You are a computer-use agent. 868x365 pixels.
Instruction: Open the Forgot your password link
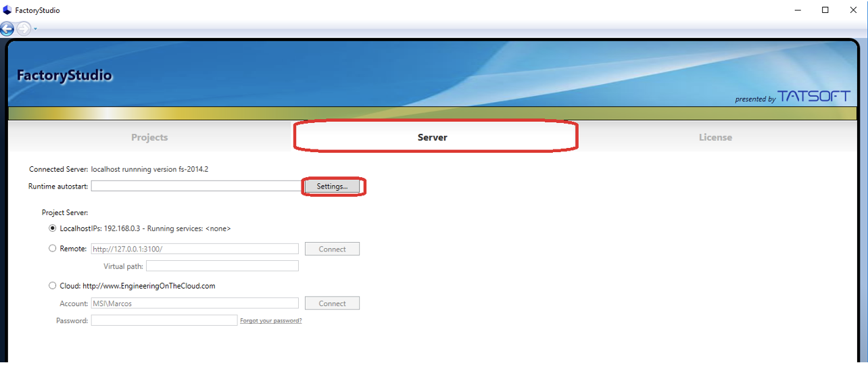click(x=271, y=320)
